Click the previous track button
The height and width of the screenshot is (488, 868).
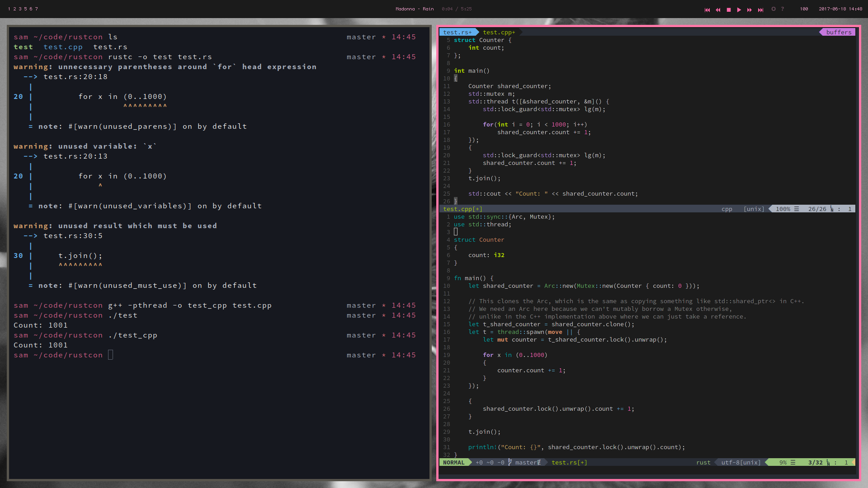707,9
